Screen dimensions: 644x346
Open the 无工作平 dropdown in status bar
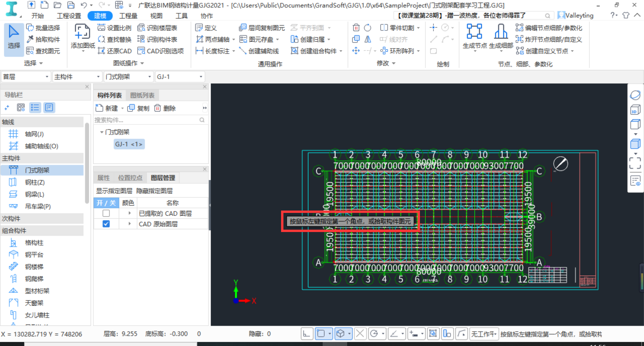tap(484, 334)
